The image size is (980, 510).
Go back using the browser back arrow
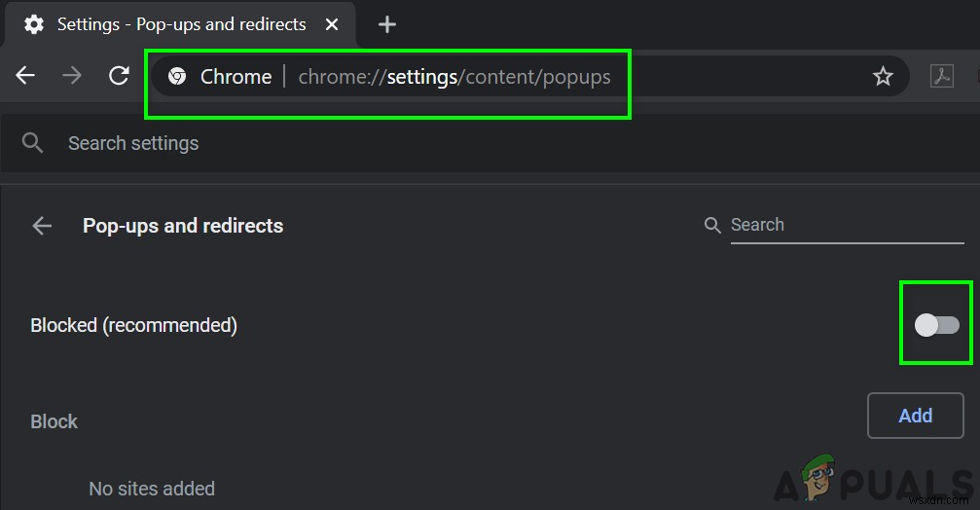click(x=25, y=76)
